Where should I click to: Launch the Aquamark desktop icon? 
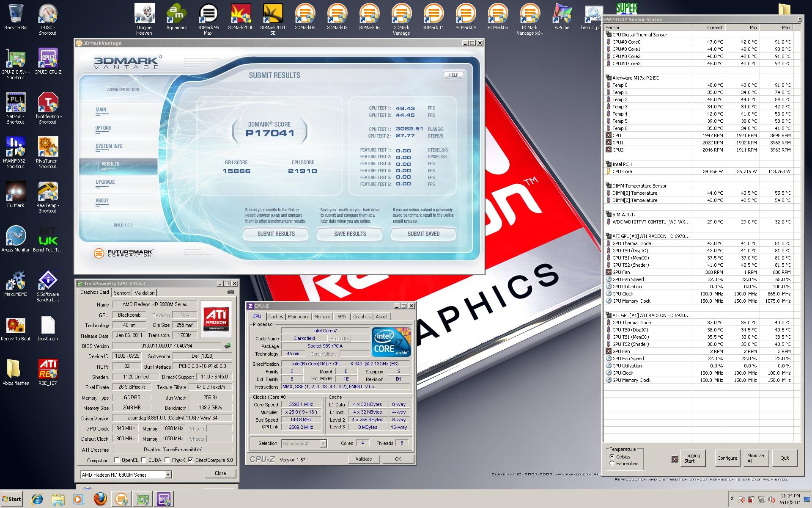(176, 17)
